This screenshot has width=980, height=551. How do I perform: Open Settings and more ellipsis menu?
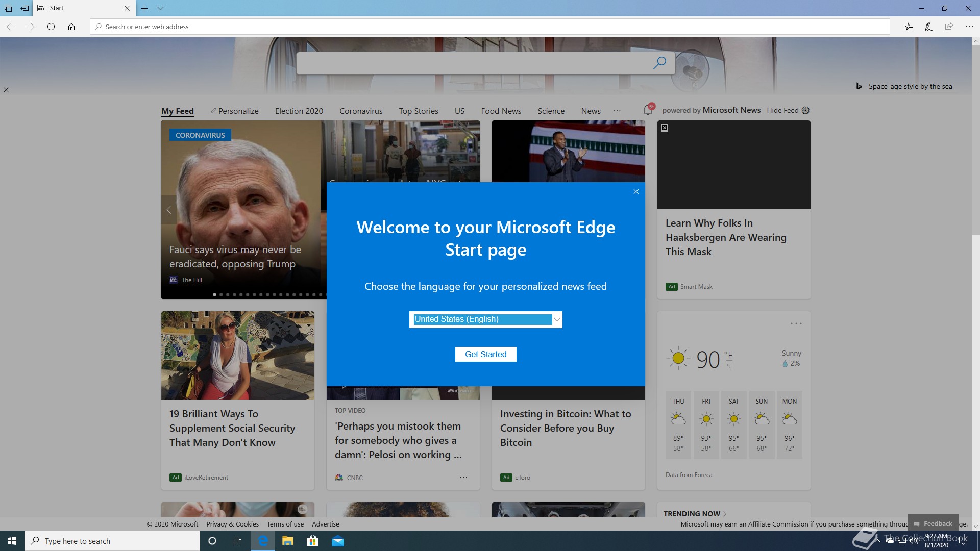point(969,27)
